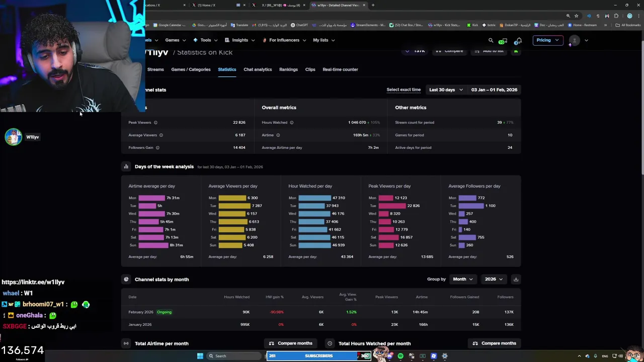
Task: Click info icon next to Average Viewers
Action: coord(161,135)
